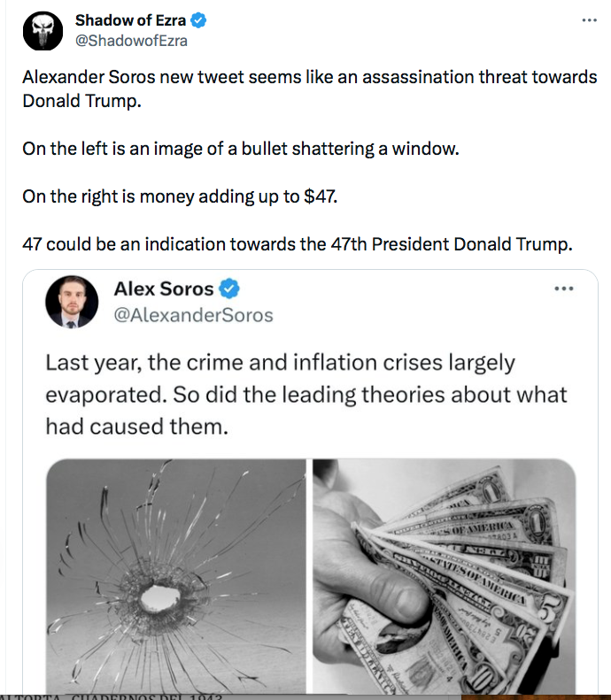Viewport: 611px width, 700px height.
Task: Open Shadow of Ezra's skull profile picture
Action: tap(43, 31)
